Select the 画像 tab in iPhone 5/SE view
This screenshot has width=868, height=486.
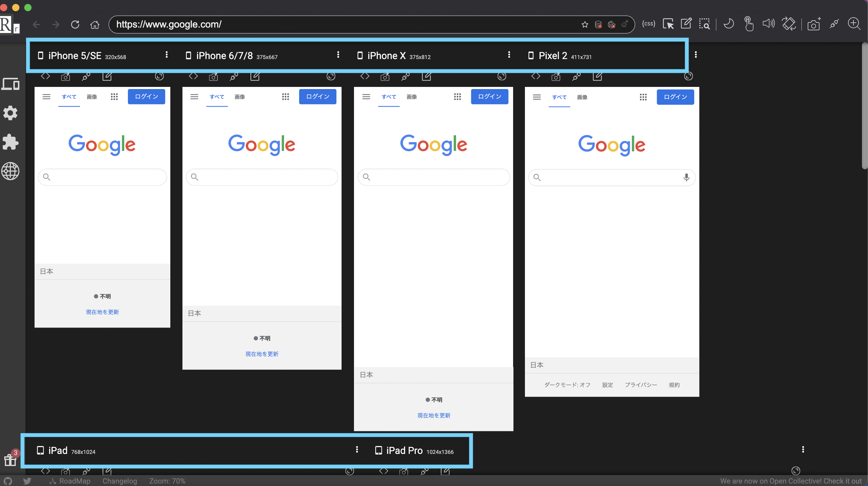[x=92, y=97]
